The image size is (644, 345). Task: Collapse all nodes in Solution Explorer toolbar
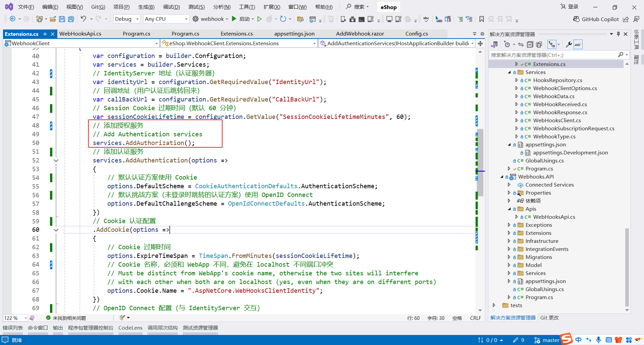click(530, 45)
